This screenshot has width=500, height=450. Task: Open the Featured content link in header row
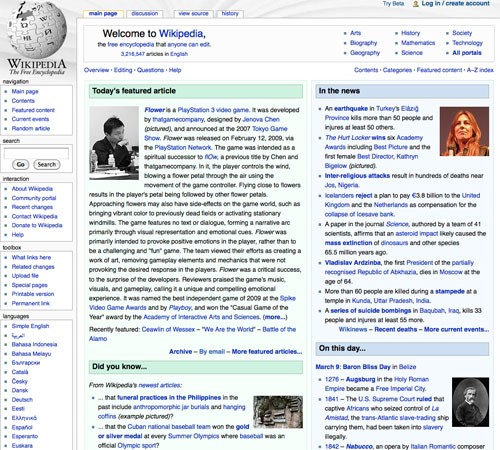(439, 70)
